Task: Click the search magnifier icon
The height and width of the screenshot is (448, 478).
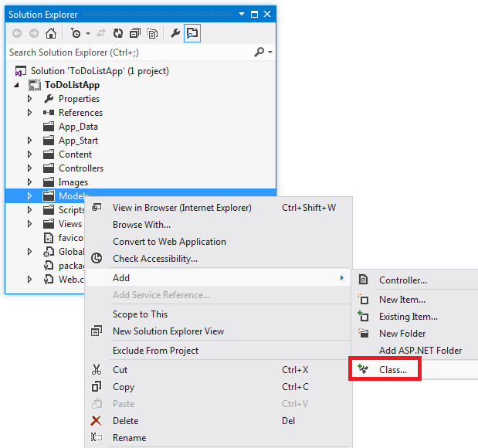Action: pos(259,53)
